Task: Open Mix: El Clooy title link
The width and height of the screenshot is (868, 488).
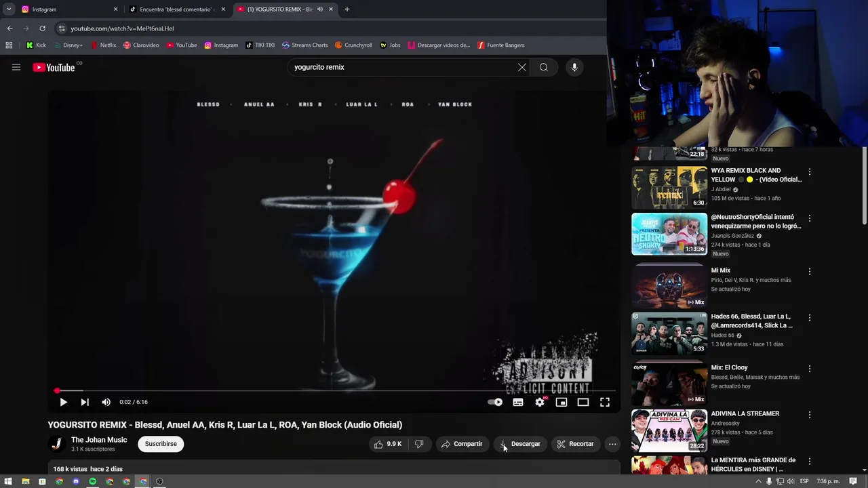Action: [729, 367]
